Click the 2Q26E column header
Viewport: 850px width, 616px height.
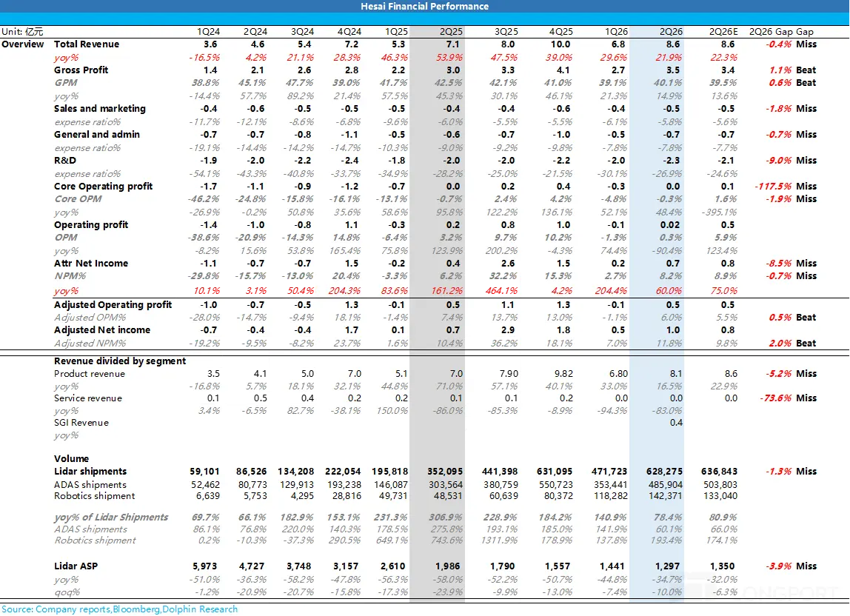pyautogui.click(x=723, y=32)
